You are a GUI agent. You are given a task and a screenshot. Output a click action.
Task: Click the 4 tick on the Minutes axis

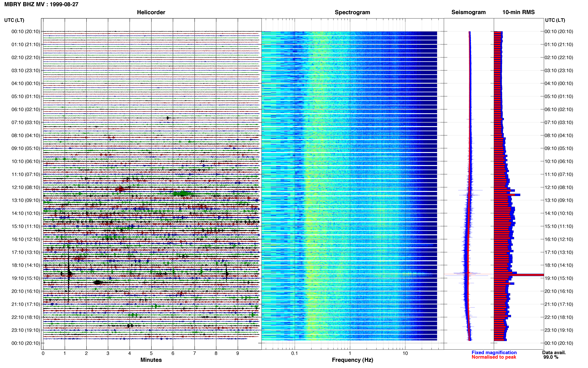130,353
